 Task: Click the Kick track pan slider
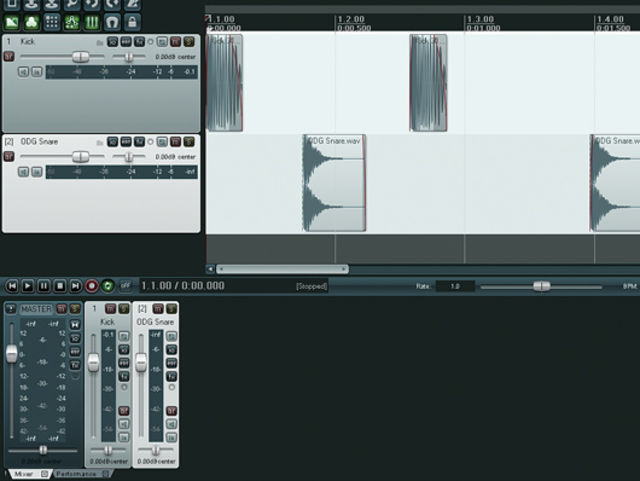129,57
